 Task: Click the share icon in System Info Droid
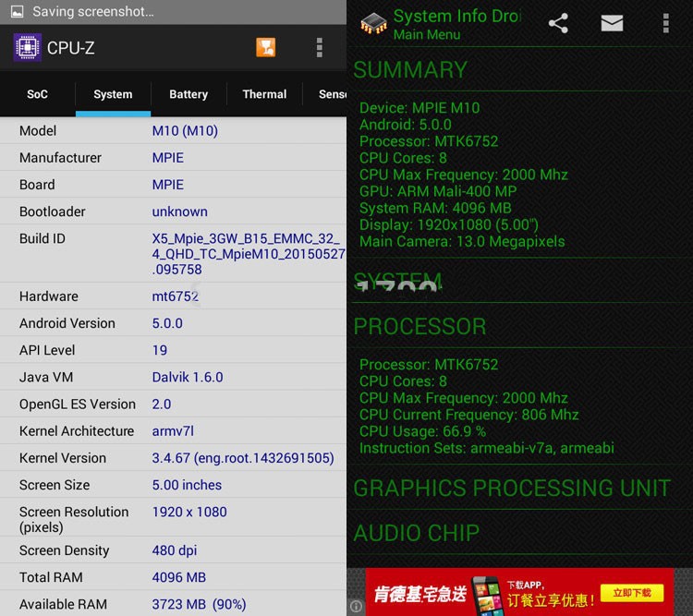coord(558,23)
